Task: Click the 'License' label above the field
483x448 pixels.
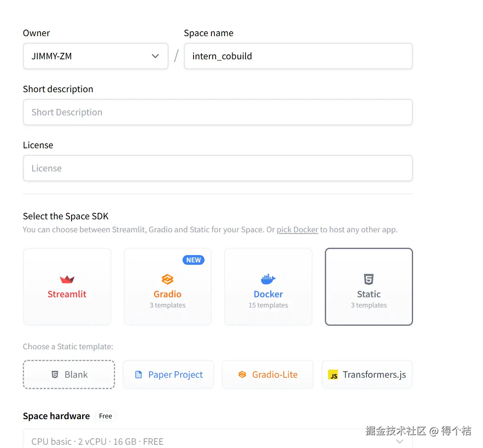Action: (38, 145)
